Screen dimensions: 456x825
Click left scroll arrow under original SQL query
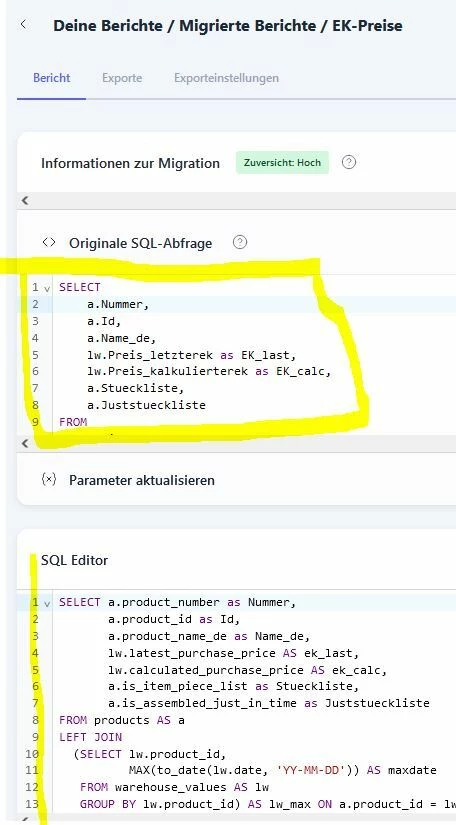[25, 444]
